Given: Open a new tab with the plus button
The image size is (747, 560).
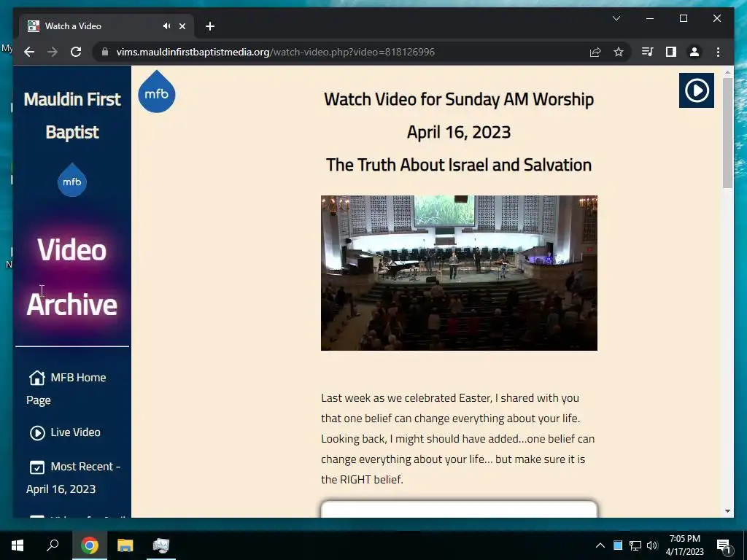Looking at the screenshot, I should pyautogui.click(x=210, y=26).
